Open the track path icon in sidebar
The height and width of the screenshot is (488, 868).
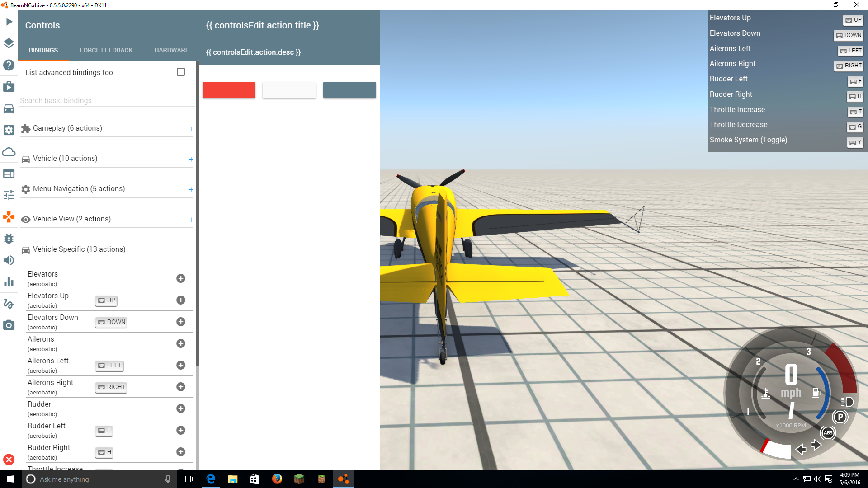9,304
